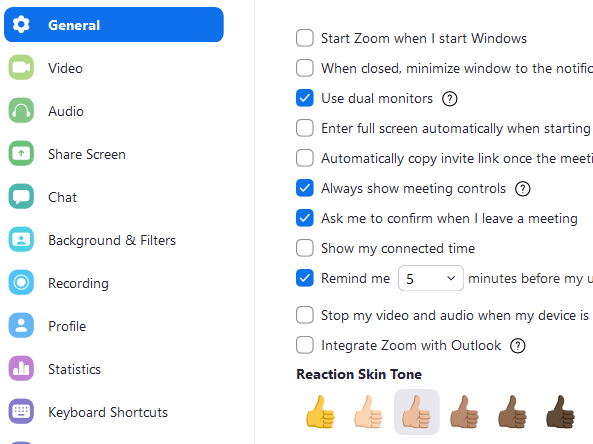This screenshot has width=593, height=444.
Task: Check Integrate Zoom with Outlook
Action: coord(305,345)
